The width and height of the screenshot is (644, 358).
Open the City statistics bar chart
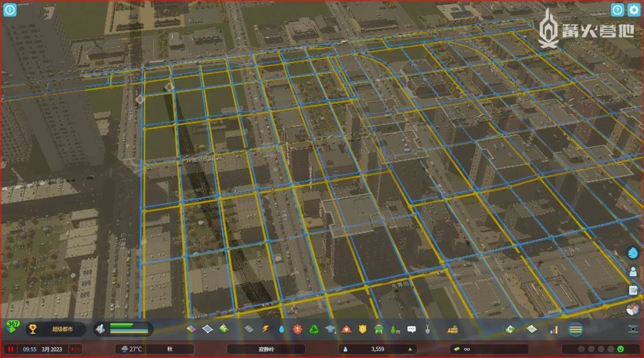click(x=553, y=329)
